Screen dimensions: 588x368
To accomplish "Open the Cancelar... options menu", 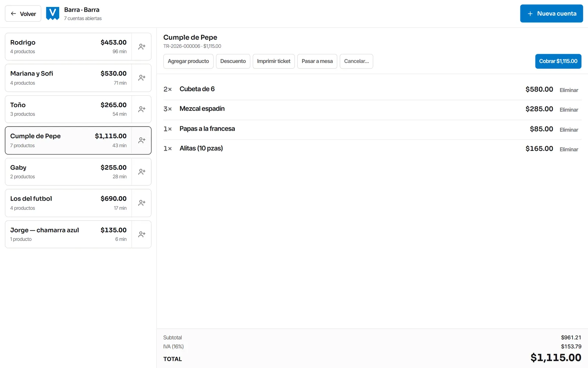I will (356, 61).
